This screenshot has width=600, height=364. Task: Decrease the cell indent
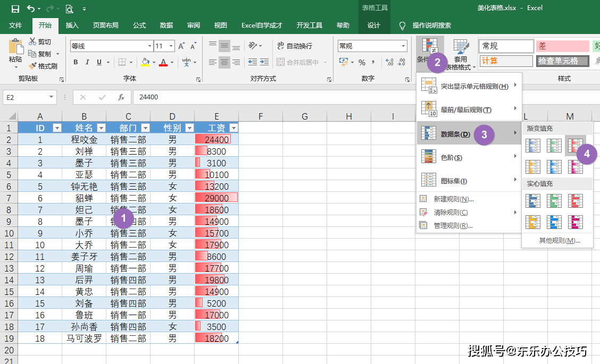pyautogui.click(x=252, y=62)
